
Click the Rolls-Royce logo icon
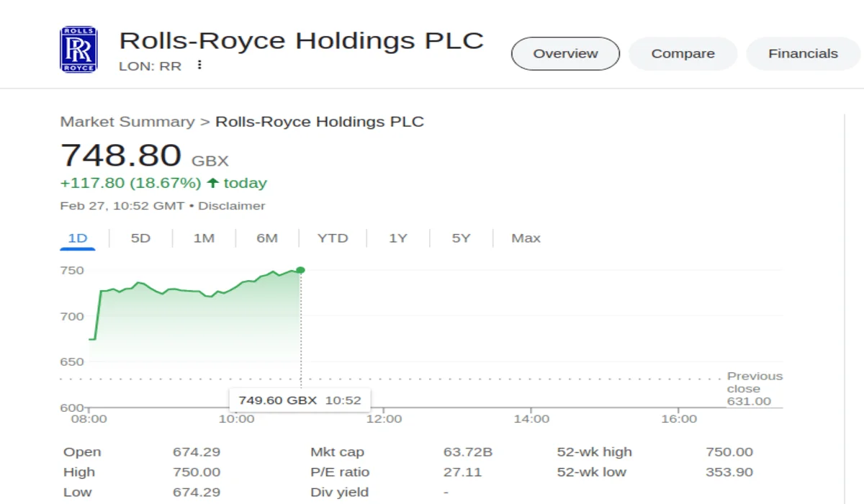(x=78, y=50)
